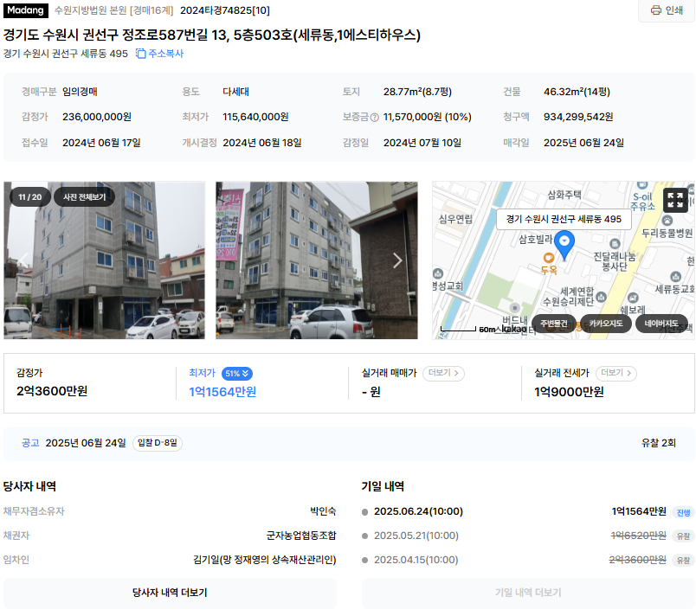Click 주변물건 nearby listings button

coord(553,324)
